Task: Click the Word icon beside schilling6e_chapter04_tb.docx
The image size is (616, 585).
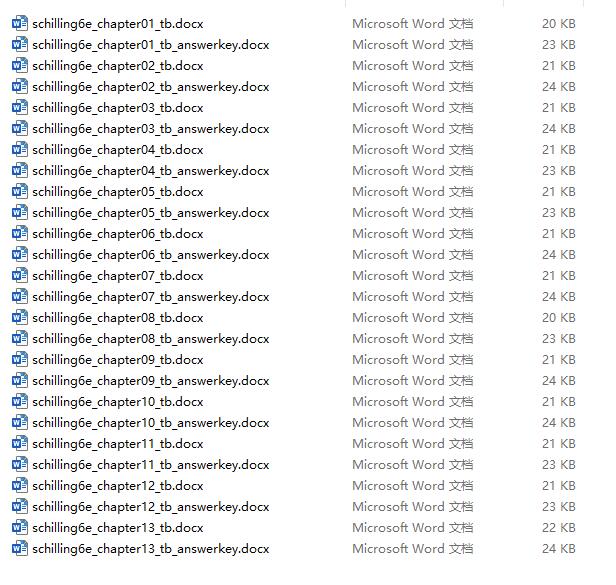Action: 20,150
